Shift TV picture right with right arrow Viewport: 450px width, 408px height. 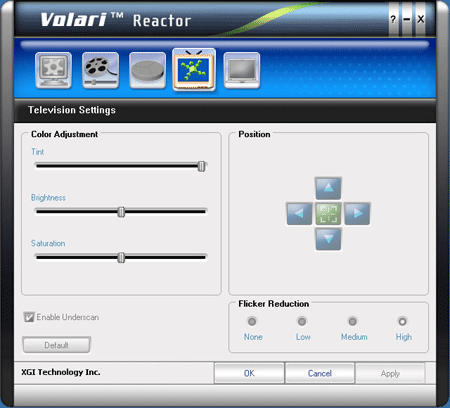(x=357, y=213)
